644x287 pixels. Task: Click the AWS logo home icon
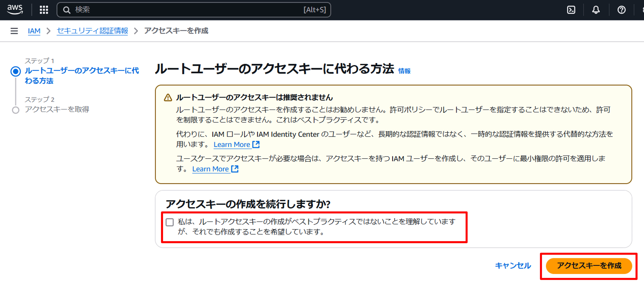pos(15,10)
